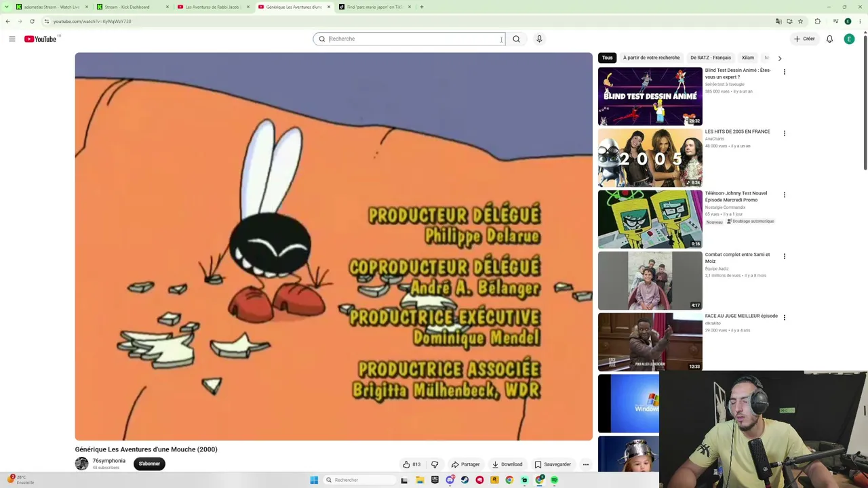868x488 pixels.
Task: Start voice search with the microphone icon
Action: tap(539, 39)
